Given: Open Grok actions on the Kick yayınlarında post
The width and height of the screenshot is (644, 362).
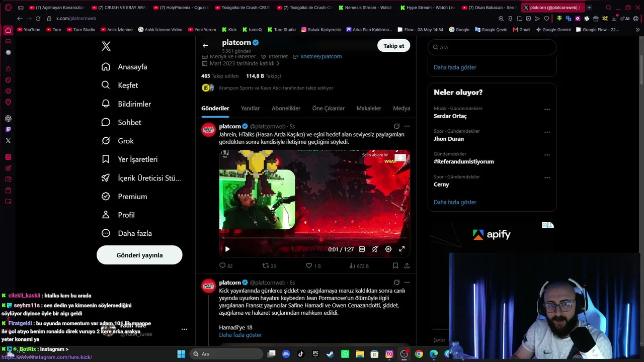Looking at the screenshot, I should click(x=396, y=283).
